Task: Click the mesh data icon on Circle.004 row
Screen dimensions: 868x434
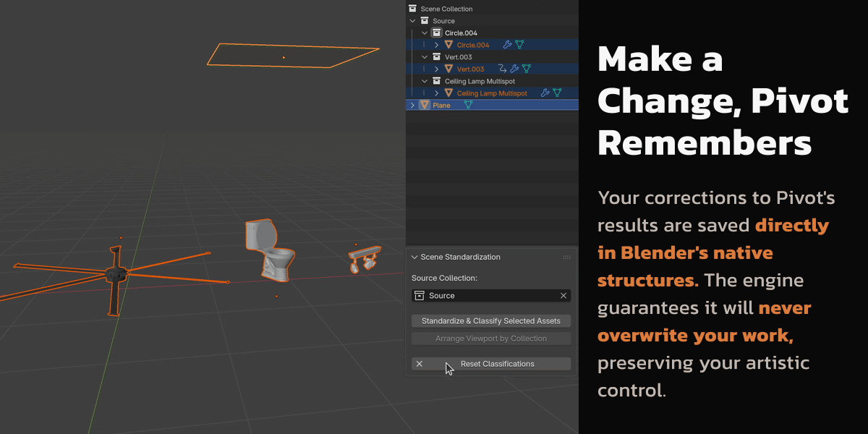Action: [519, 45]
